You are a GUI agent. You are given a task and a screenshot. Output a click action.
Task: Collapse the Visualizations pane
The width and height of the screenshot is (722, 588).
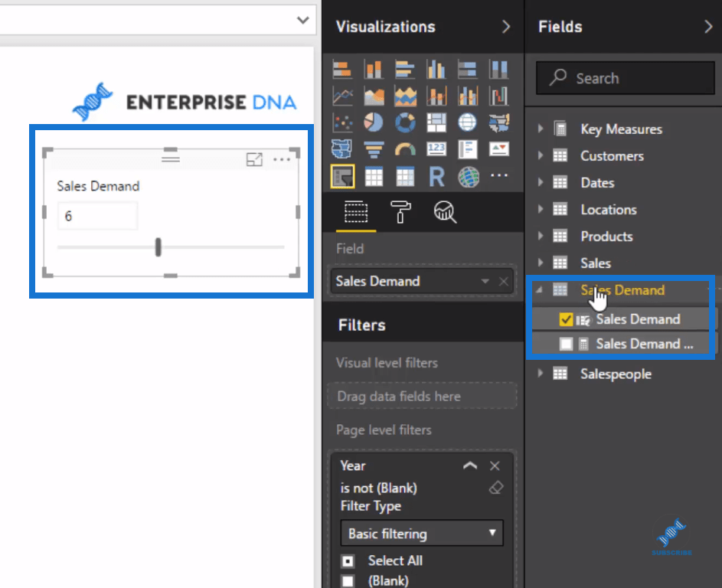pyautogui.click(x=506, y=27)
